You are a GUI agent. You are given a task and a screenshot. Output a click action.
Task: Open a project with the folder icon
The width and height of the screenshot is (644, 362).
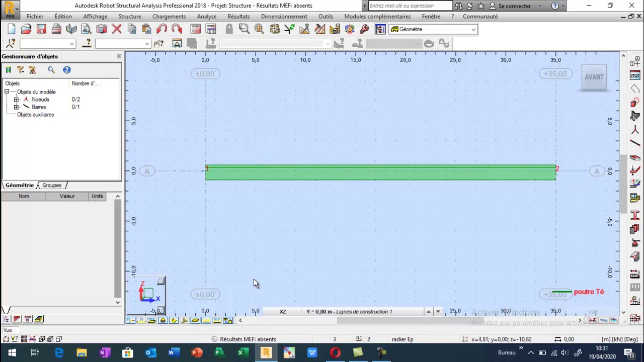pos(26,29)
